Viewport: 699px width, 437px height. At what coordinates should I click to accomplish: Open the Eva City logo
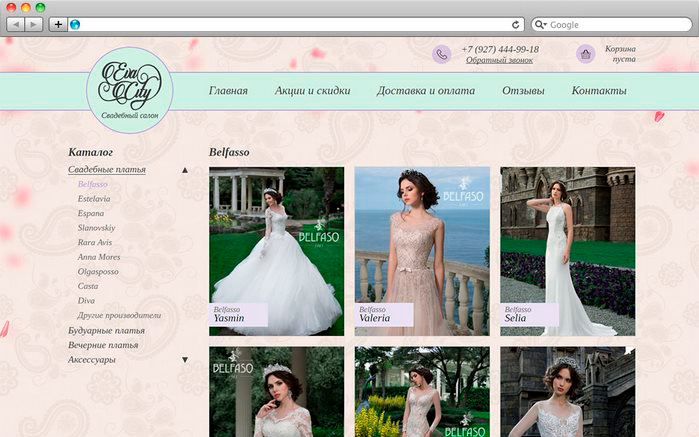tap(129, 90)
